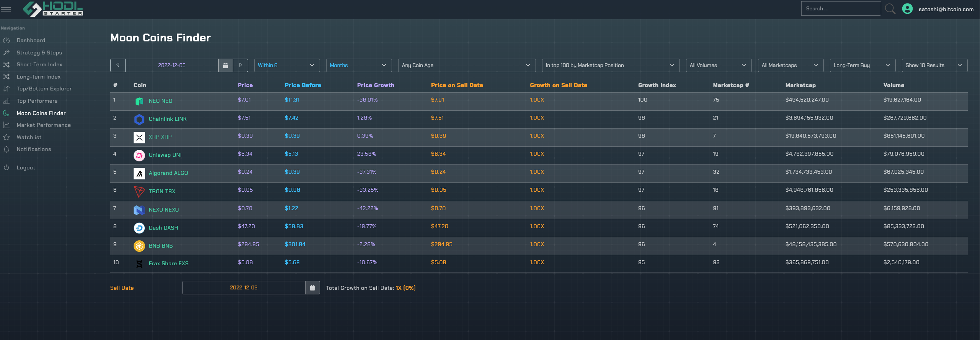Click the 2022-12-05 start date field
Screen dimensions: 980x340
pos(172,65)
